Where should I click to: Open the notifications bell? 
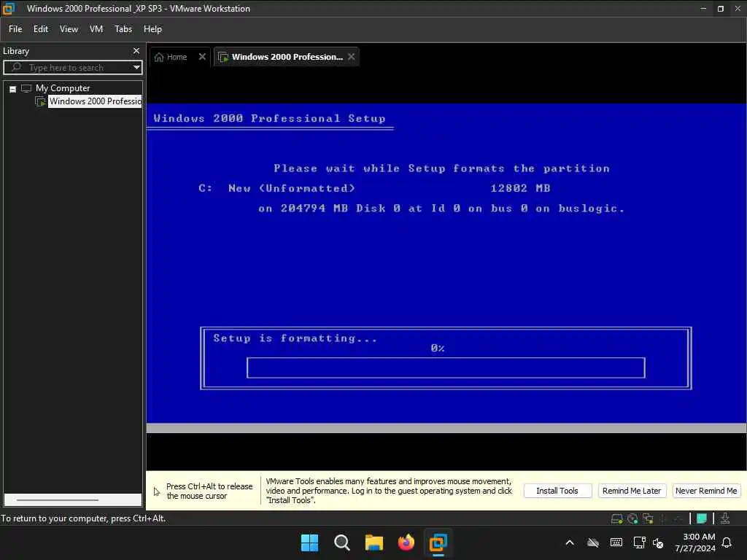[727, 542]
